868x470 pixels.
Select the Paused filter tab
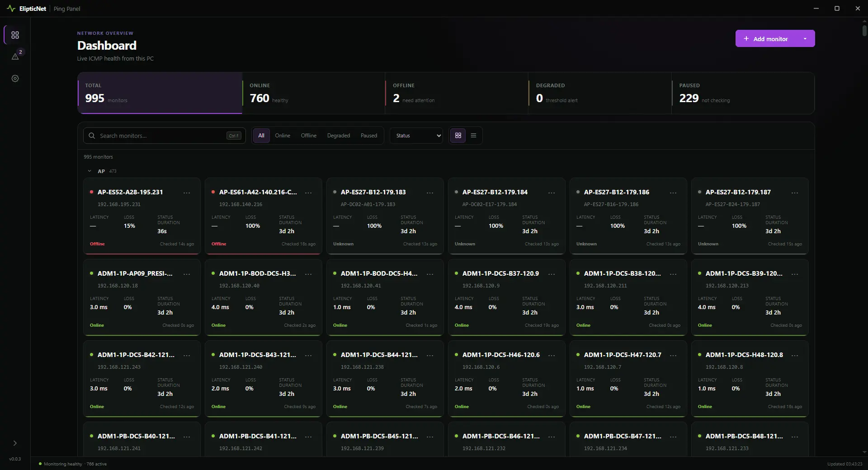[x=369, y=136]
